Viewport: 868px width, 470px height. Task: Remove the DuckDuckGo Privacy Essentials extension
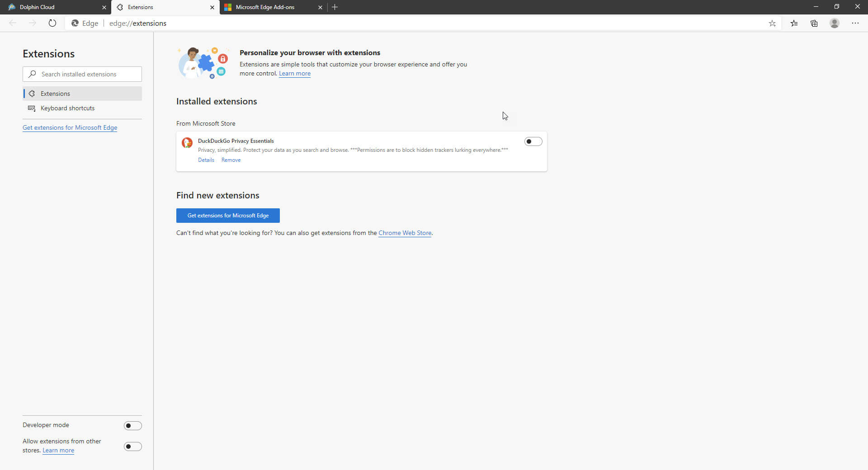(x=231, y=160)
